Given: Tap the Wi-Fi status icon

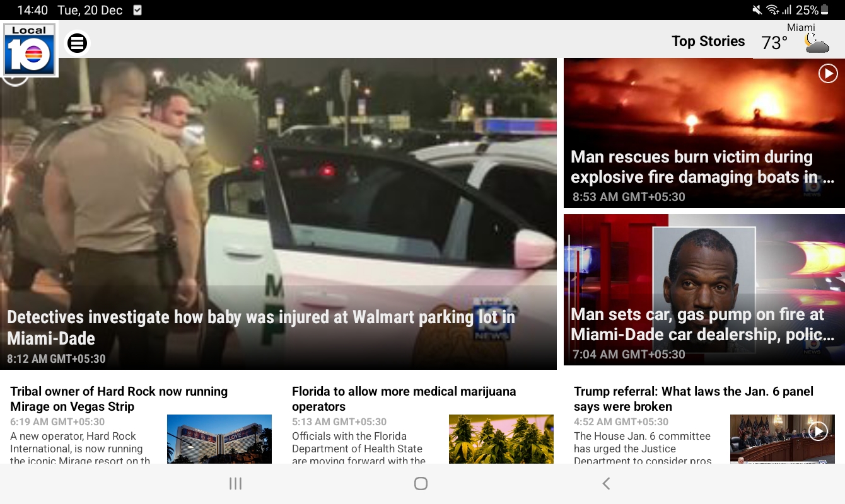Looking at the screenshot, I should 772,10.
